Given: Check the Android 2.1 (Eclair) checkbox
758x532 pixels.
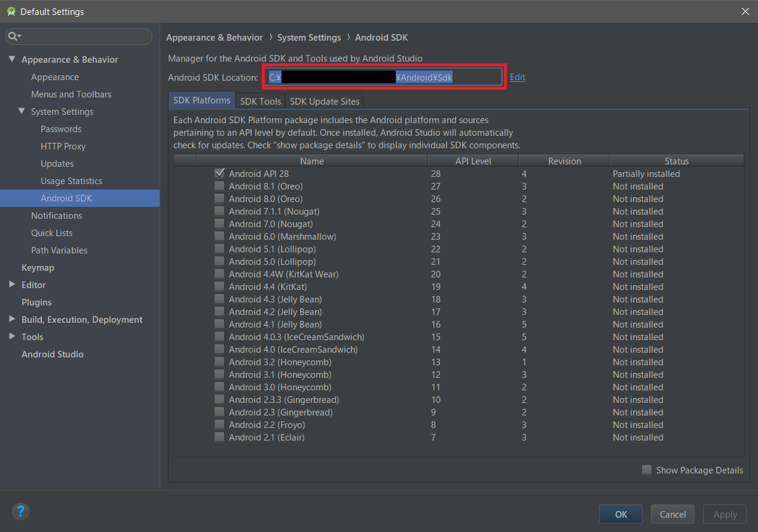Looking at the screenshot, I should click(x=219, y=437).
